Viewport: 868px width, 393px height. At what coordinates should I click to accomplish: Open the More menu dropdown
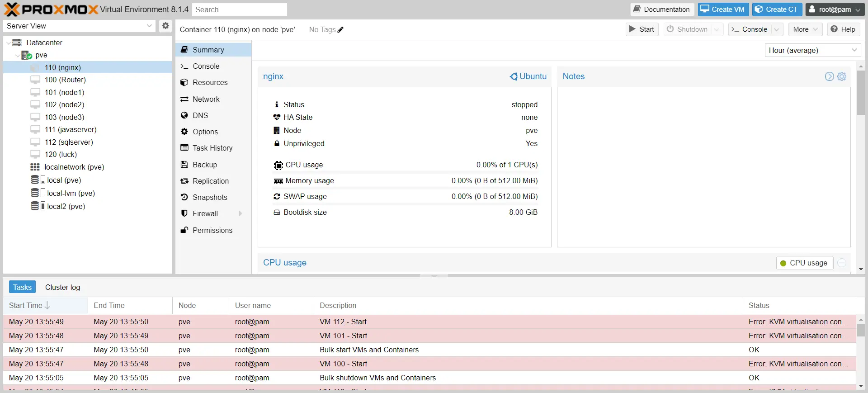pyautogui.click(x=806, y=29)
